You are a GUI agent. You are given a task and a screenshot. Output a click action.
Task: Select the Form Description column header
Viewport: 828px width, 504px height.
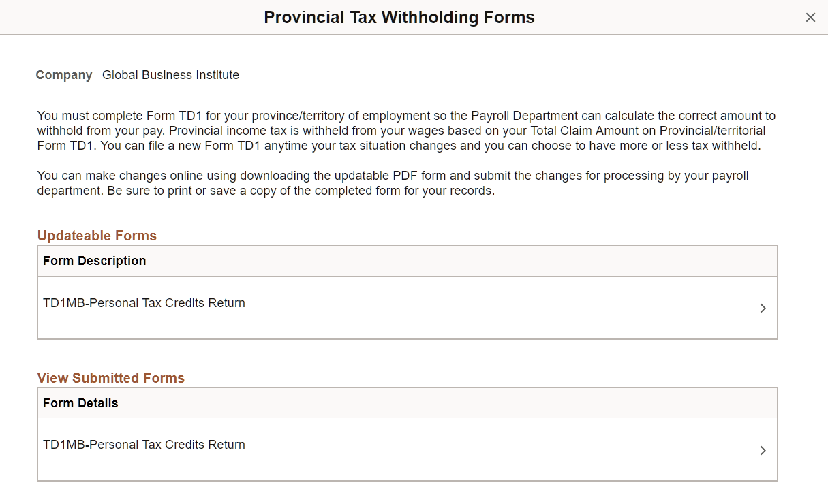(x=94, y=260)
